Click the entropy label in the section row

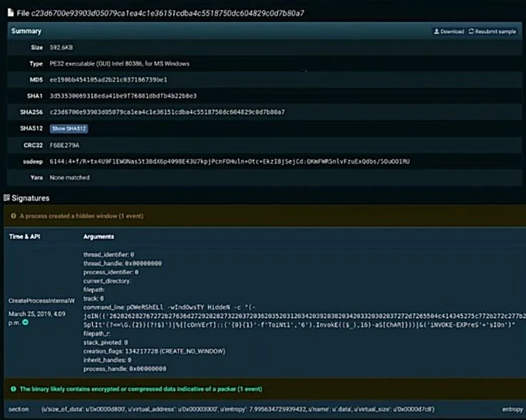(x=512, y=409)
